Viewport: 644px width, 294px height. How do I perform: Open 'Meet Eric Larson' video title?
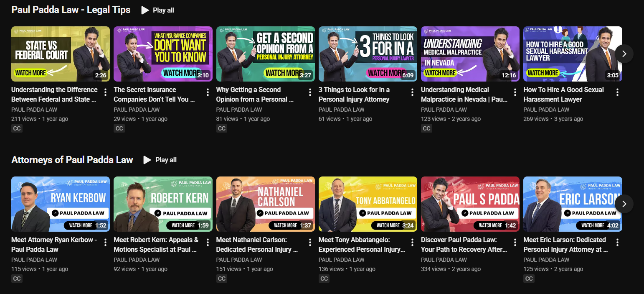coord(565,245)
